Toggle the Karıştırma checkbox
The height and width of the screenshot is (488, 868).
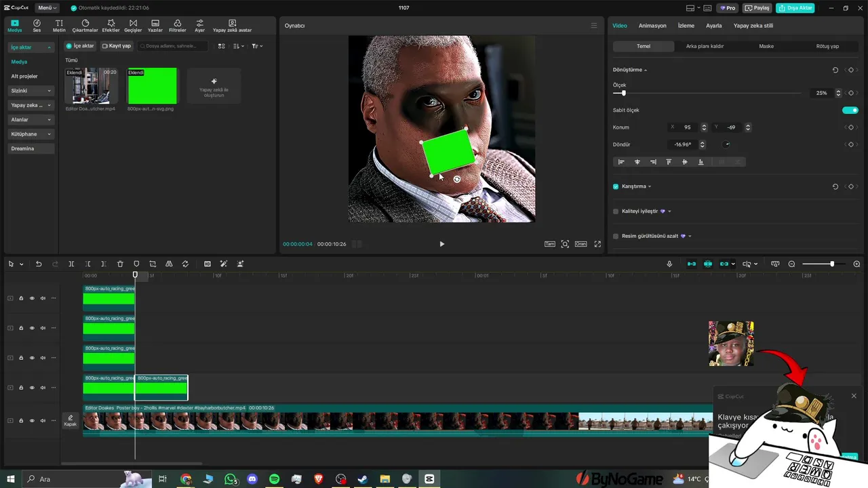616,186
